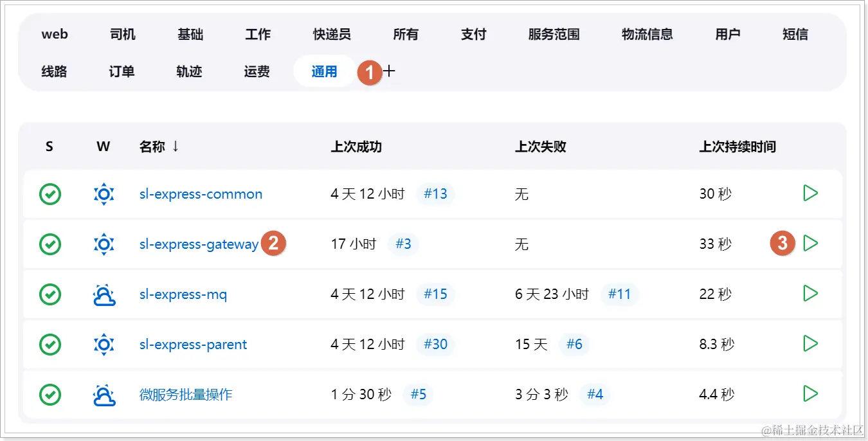This screenshot has width=868, height=441.
Task: Select the active 通用 tab
Action: 324,71
